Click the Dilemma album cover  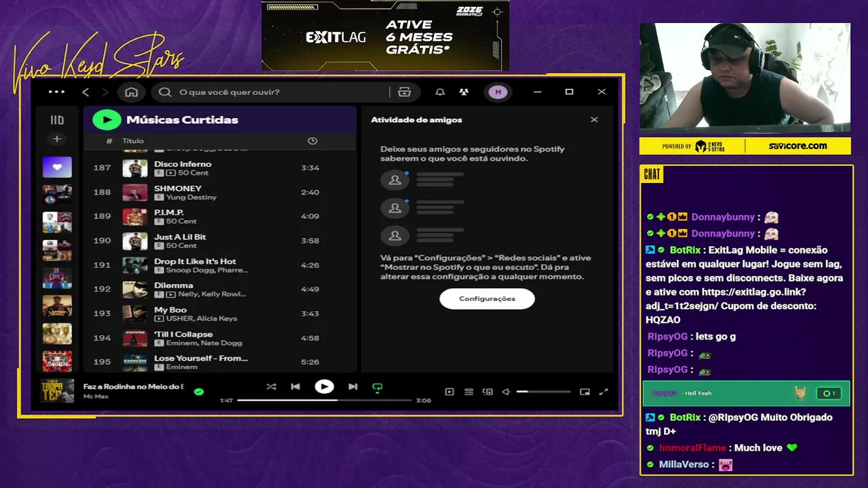[x=135, y=289]
